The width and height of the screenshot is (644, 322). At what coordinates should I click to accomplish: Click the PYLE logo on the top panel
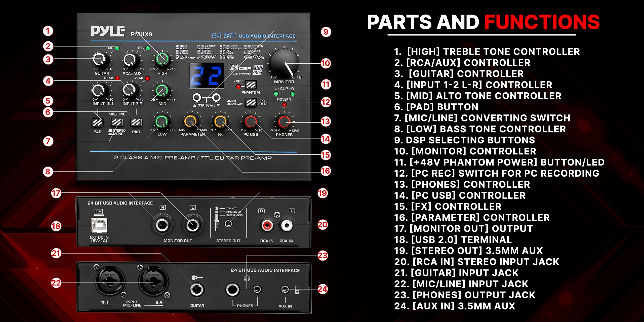(107, 31)
